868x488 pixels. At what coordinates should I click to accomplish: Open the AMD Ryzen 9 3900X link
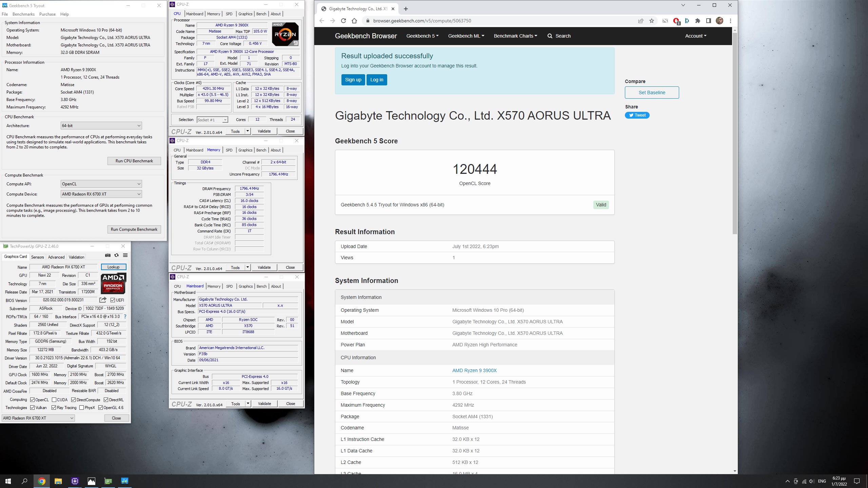coord(474,370)
